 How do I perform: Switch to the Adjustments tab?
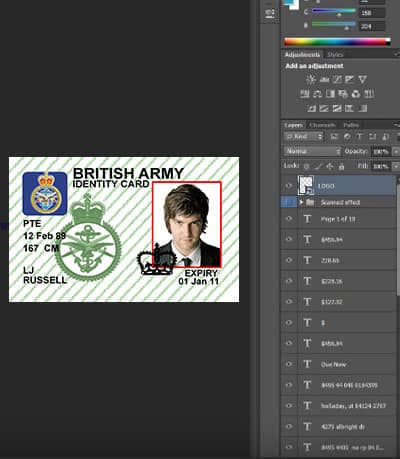[302, 55]
